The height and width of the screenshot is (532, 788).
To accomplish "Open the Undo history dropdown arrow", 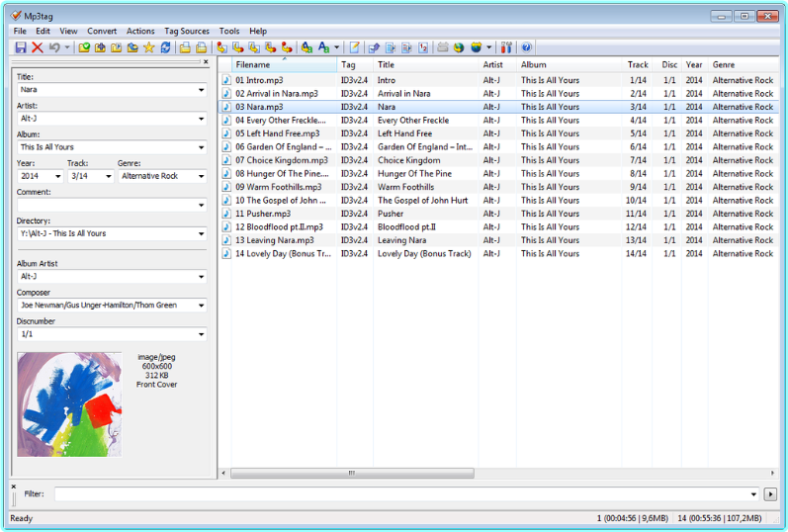I will point(67,47).
